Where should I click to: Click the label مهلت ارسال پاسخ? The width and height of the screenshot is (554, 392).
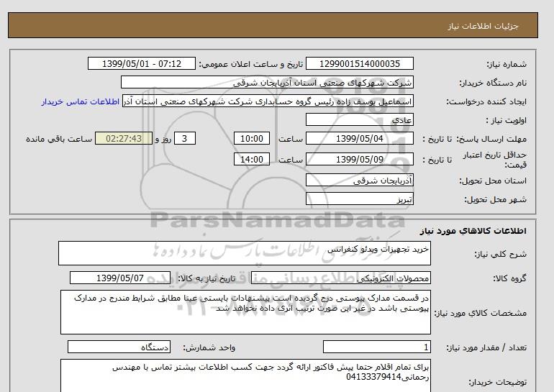(491, 139)
